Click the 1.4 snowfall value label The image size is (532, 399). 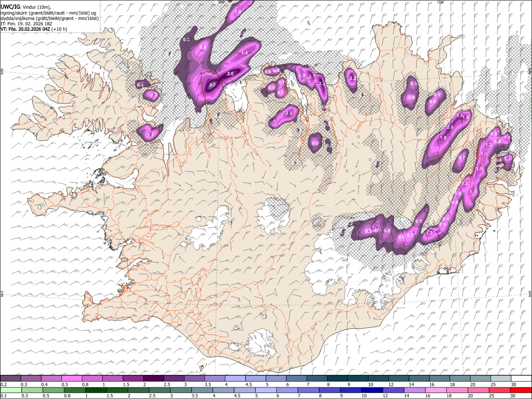[x=244, y=53]
